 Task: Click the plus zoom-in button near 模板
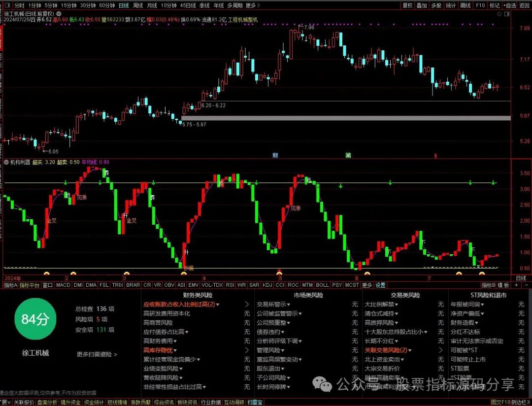pos(516,285)
